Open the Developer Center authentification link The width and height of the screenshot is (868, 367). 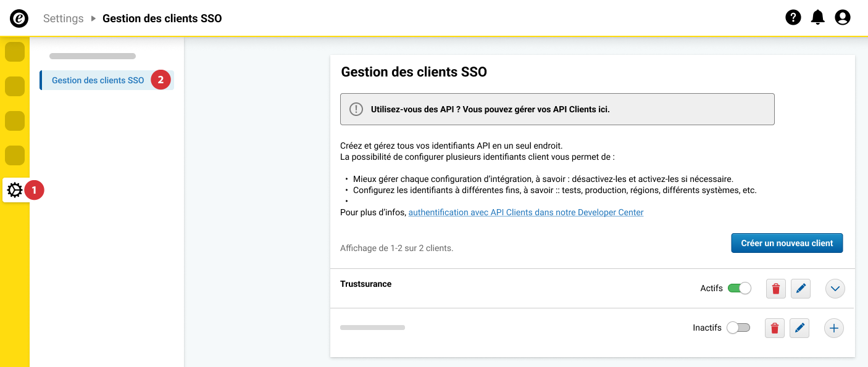tap(525, 212)
